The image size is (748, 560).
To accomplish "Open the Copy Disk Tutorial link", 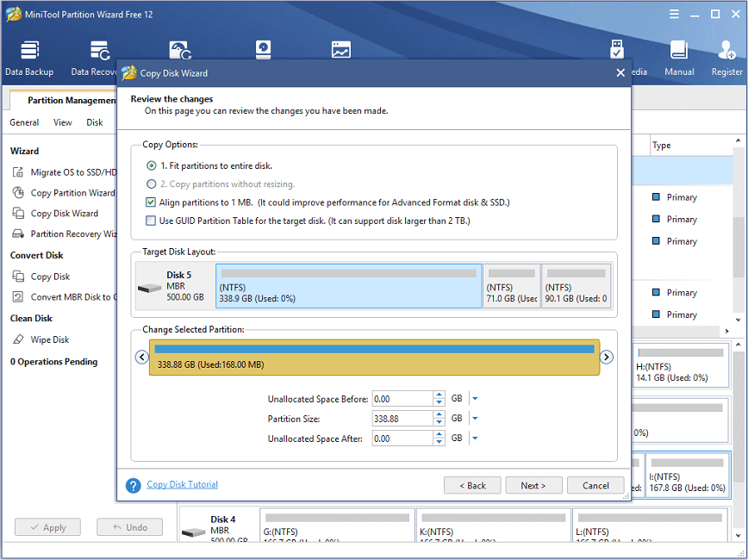I will point(182,484).
